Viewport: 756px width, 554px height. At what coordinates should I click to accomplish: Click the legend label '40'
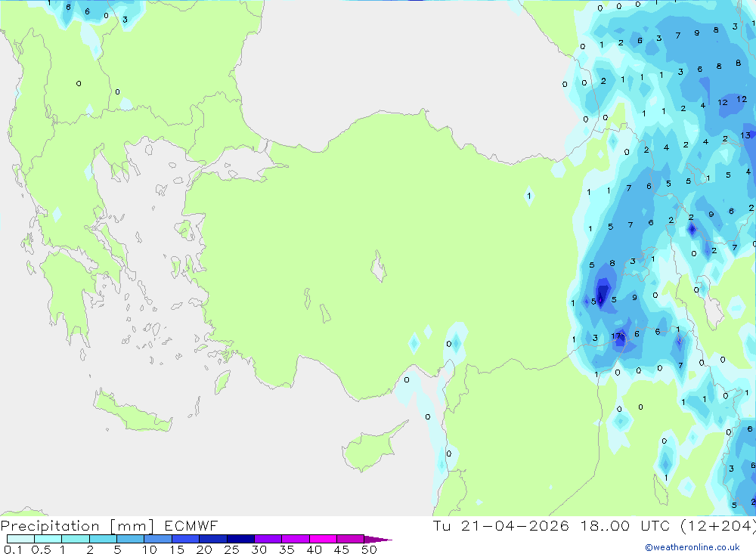point(314,549)
